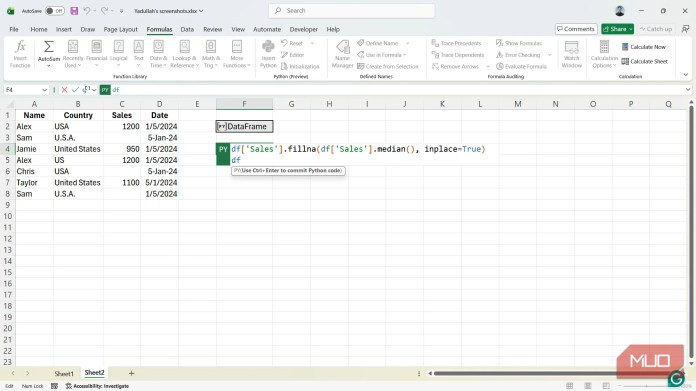
Task: Click the Insert Python icon
Action: click(x=268, y=54)
